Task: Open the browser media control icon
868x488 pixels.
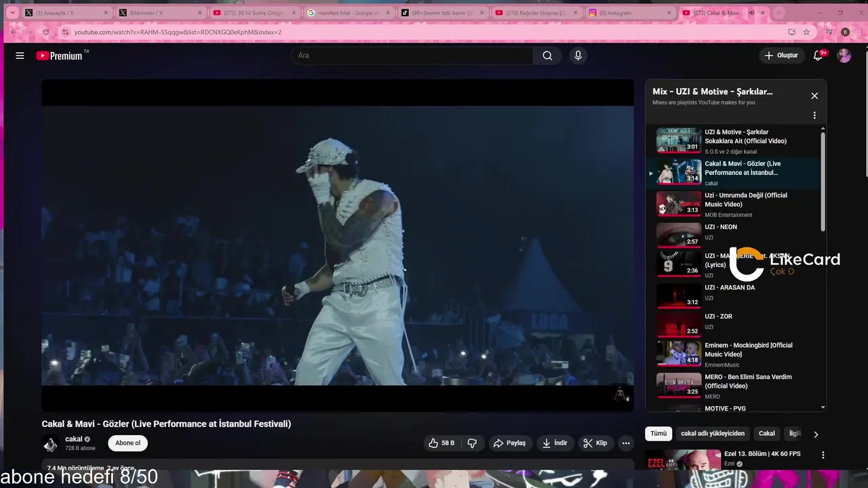Action: (x=829, y=32)
